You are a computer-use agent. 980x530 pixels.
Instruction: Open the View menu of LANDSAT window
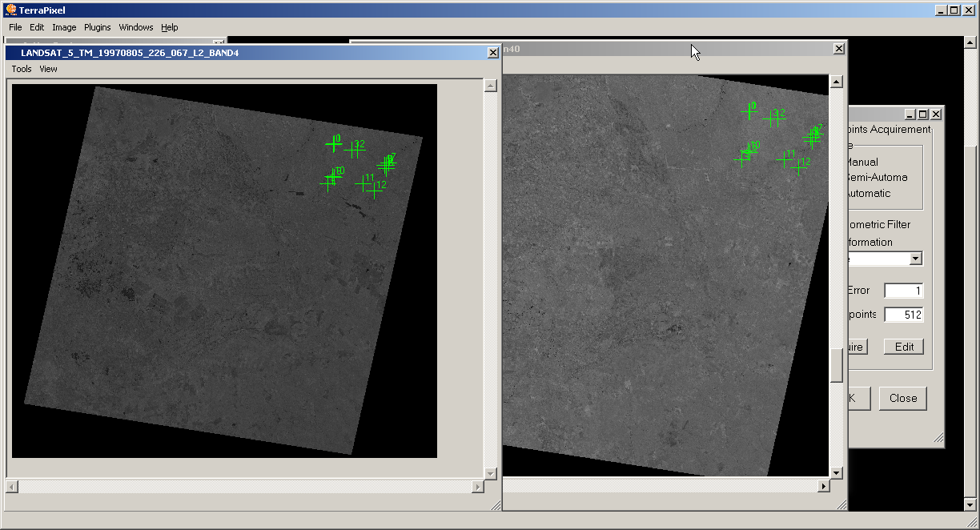49,69
